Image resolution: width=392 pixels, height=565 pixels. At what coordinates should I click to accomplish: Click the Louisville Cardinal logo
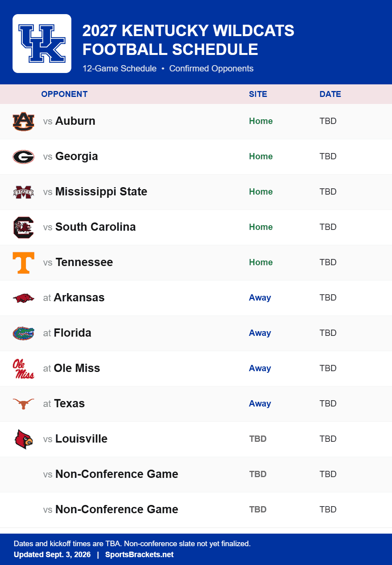(x=24, y=439)
